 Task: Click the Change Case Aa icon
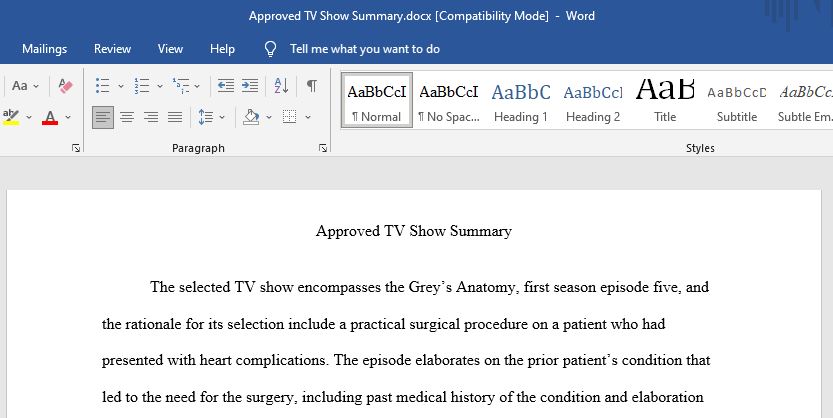pos(20,86)
